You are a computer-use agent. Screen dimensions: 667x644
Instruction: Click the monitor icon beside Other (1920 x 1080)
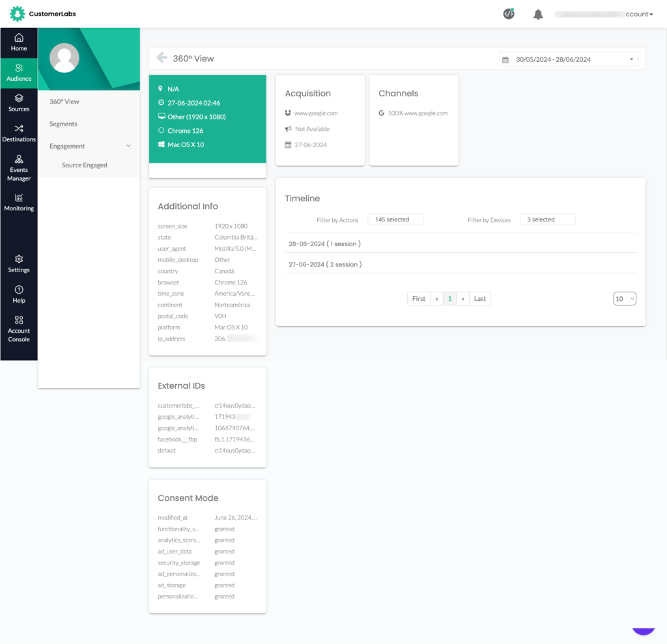click(162, 116)
